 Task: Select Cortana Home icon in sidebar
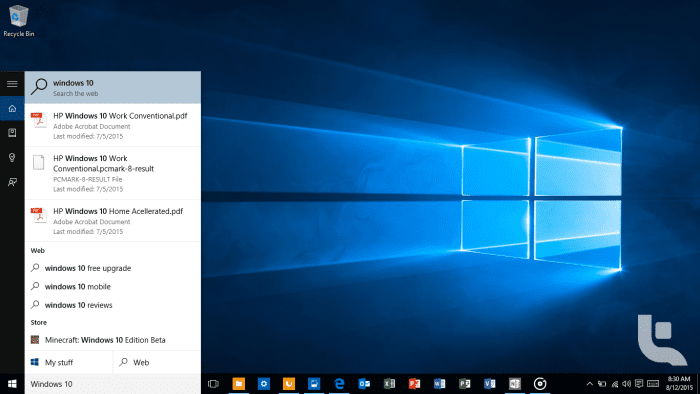12,108
